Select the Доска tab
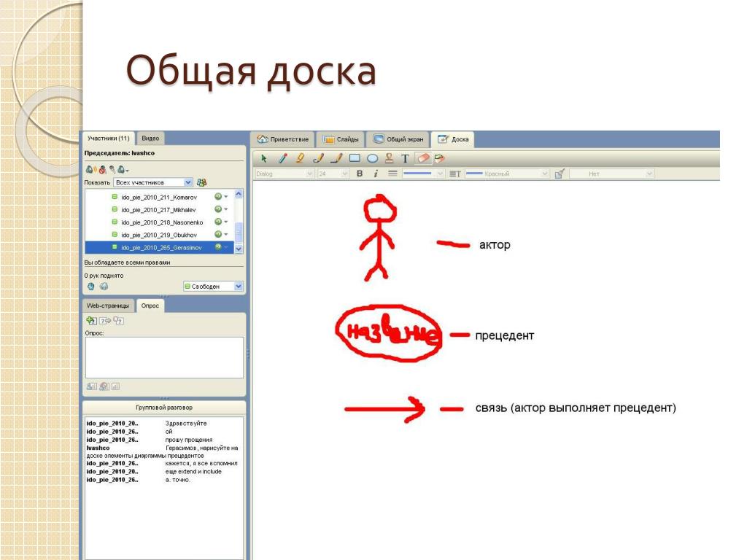Image resolution: width=747 pixels, height=560 pixels. pos(454,139)
